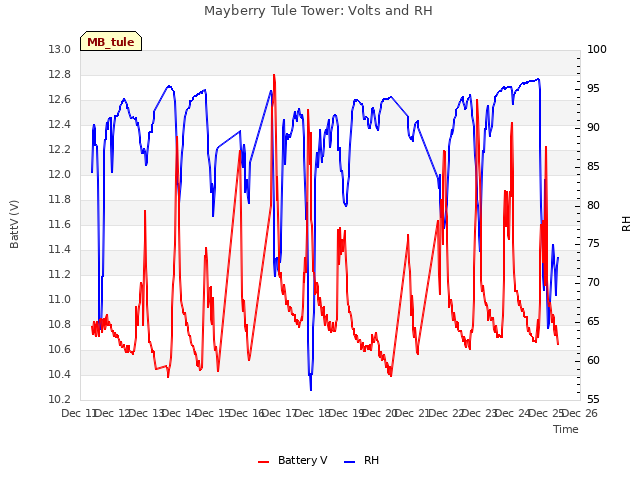The image size is (640, 480).
Task: Click the Dec 23 date label
Action: point(480,413)
